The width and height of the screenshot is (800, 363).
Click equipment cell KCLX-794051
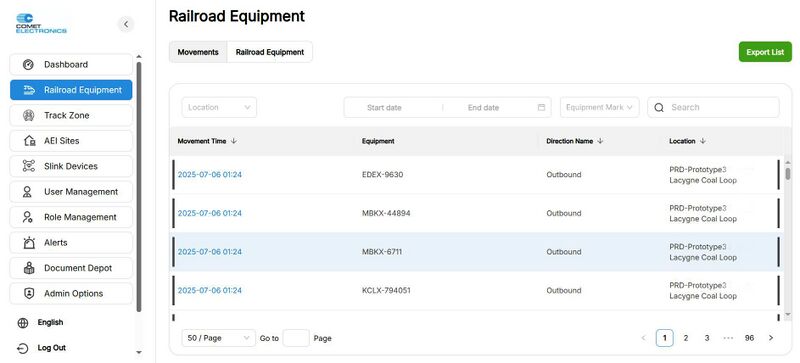pyautogui.click(x=386, y=291)
